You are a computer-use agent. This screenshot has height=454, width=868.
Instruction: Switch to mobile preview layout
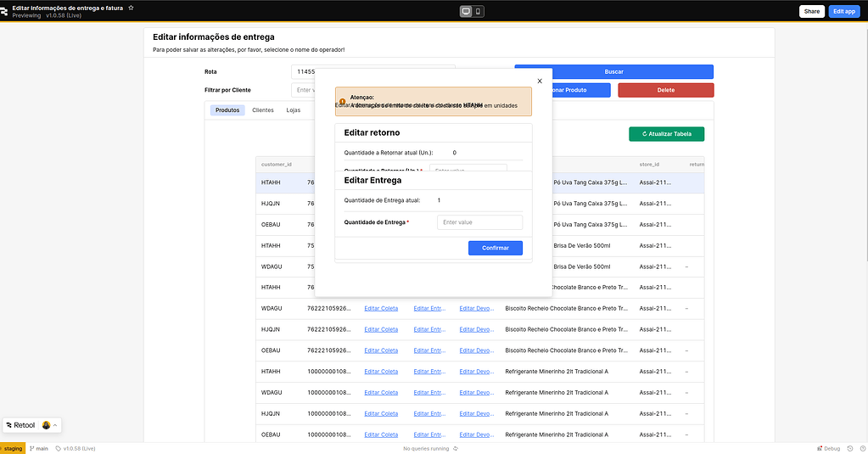coord(479,11)
